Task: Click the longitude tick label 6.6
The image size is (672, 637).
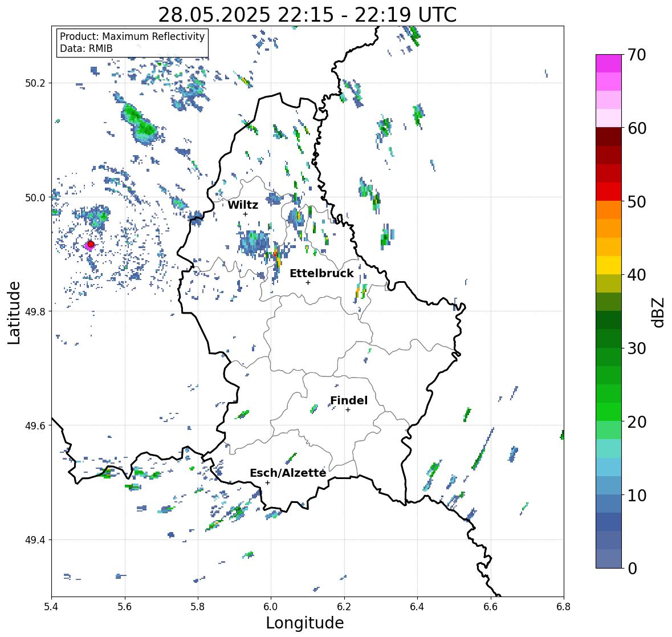Action: click(491, 606)
